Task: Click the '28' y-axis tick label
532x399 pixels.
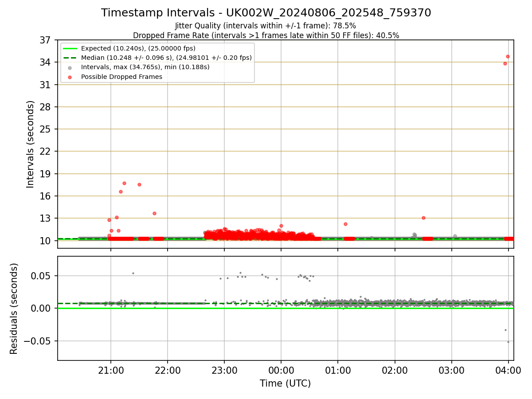Action: pos(46,107)
